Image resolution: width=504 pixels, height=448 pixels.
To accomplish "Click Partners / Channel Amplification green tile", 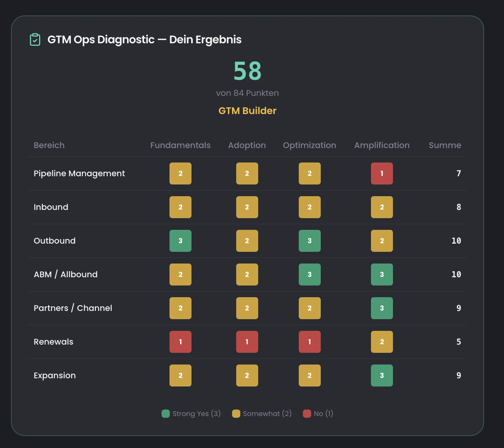I will (382, 308).
